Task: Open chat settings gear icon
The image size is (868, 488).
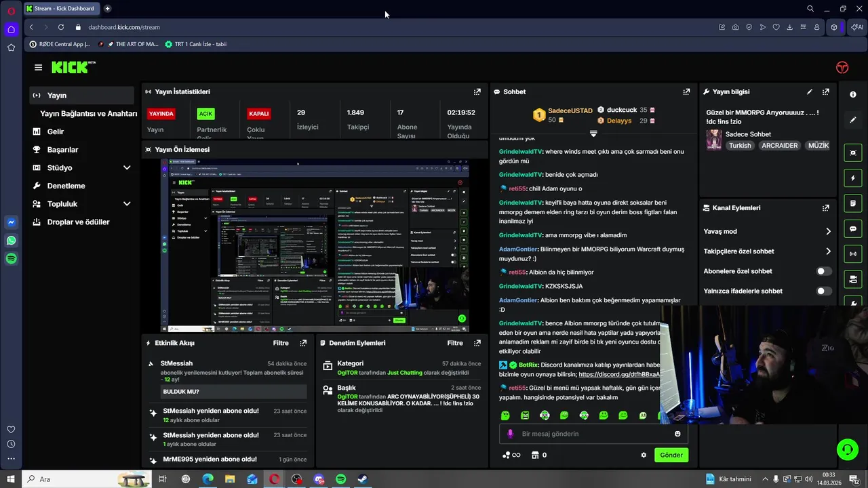Action: click(644, 455)
